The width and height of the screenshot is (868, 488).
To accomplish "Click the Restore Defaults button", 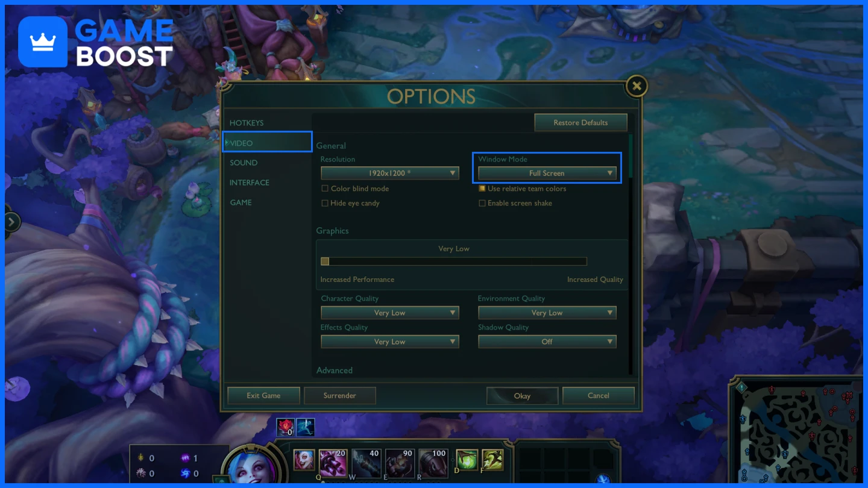I will [x=581, y=122].
